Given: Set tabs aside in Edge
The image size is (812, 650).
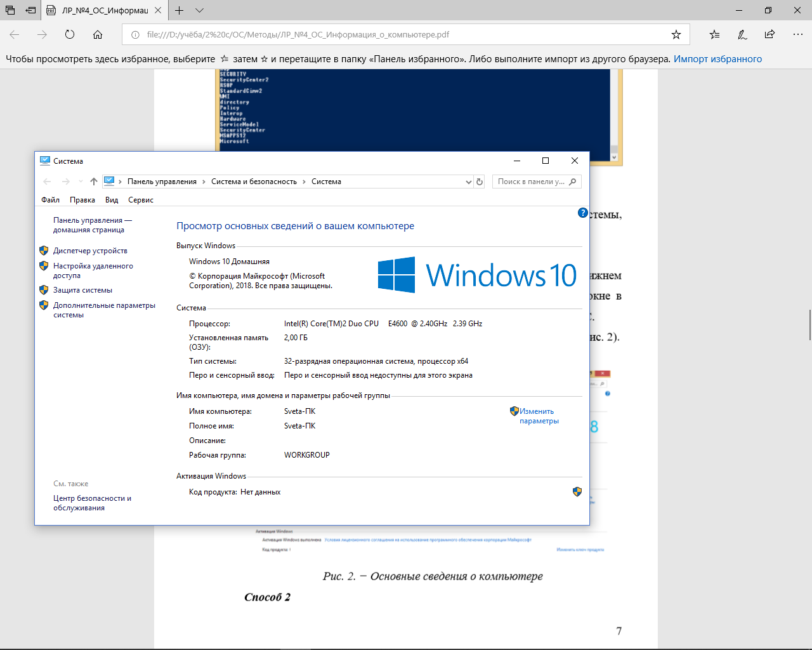Looking at the screenshot, I should coord(30,10).
